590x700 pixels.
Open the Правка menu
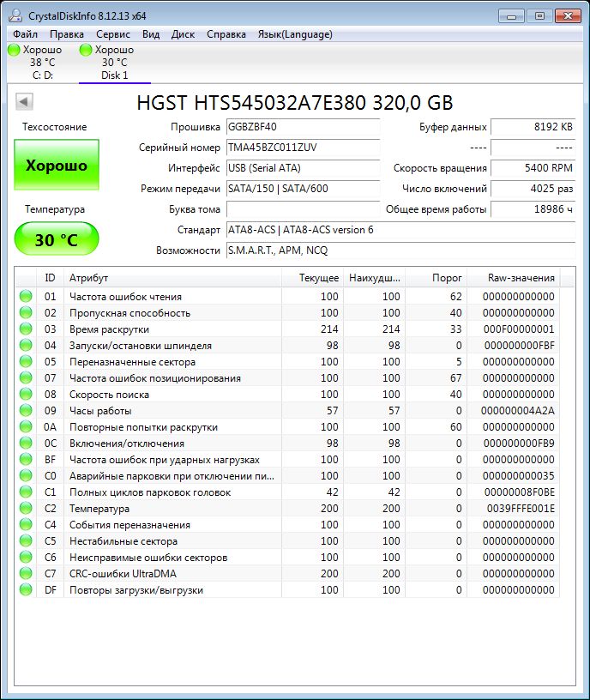pos(67,34)
